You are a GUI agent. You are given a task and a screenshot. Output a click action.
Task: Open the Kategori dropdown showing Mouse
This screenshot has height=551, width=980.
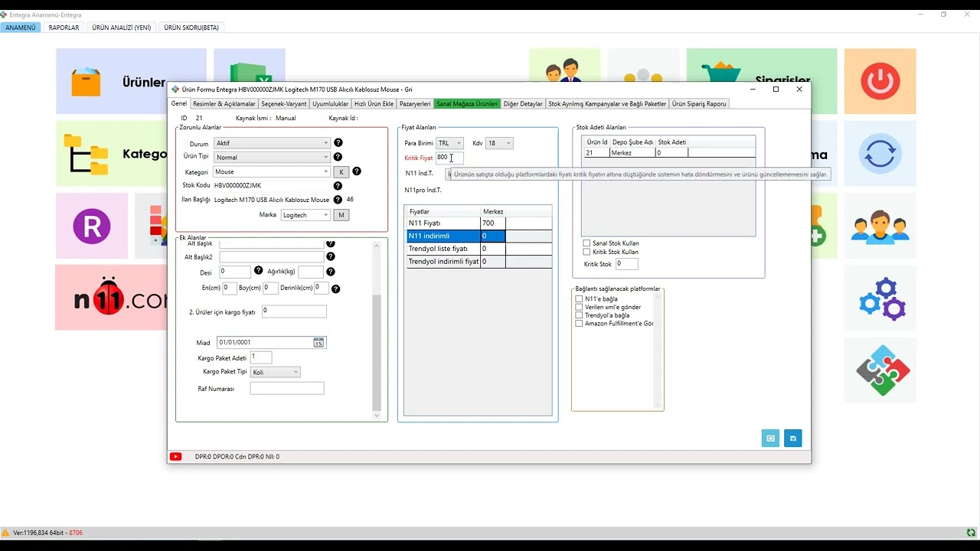coord(272,172)
